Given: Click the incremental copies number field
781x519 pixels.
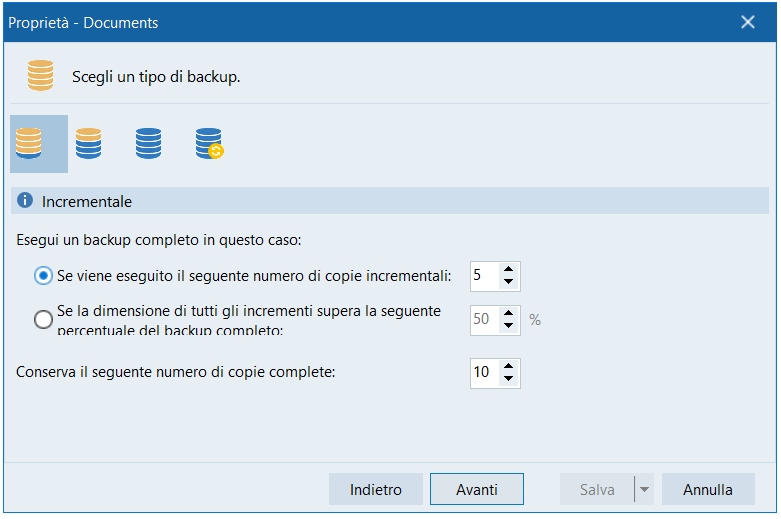Looking at the screenshot, I should click(484, 275).
